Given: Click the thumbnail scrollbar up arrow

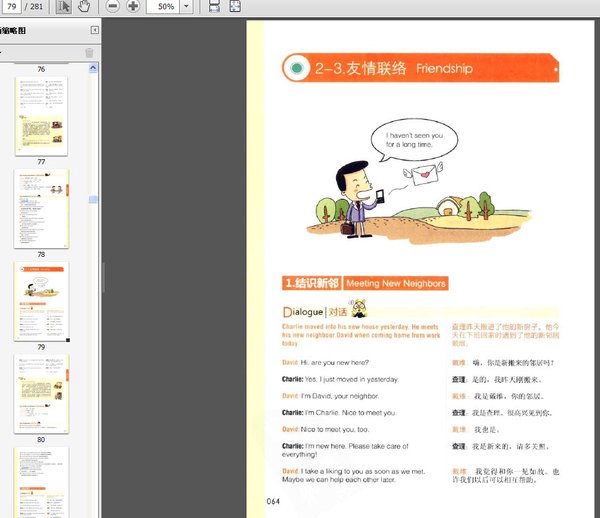Looking at the screenshot, I should click(x=93, y=68).
